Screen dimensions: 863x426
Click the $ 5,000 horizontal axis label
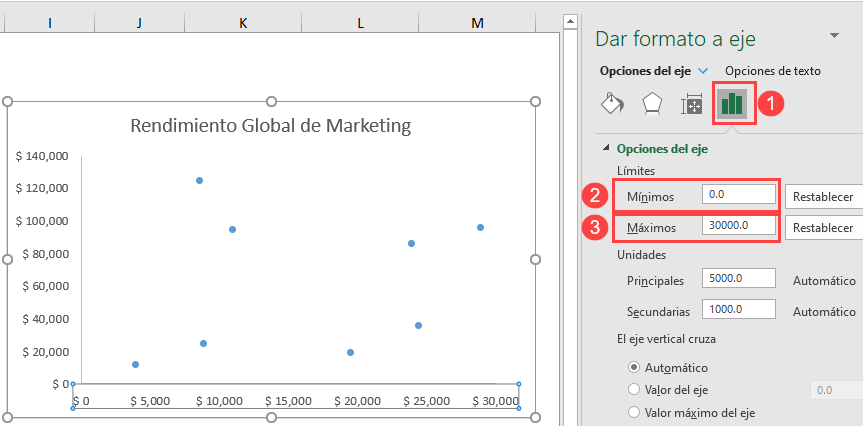(150, 401)
